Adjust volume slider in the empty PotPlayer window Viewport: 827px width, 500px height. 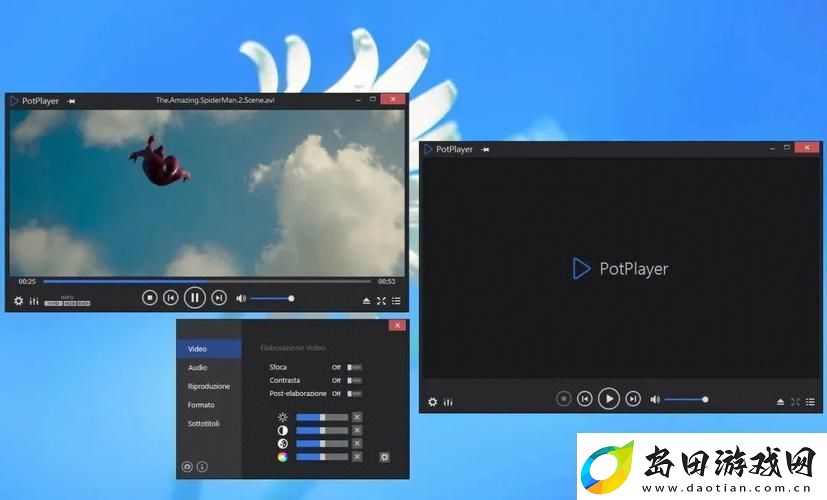pos(686,399)
